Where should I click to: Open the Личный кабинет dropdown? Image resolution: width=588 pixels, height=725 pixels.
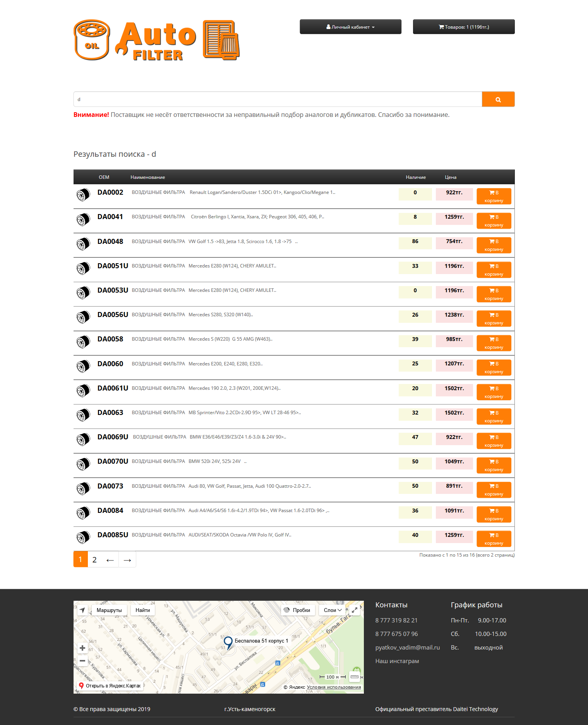(x=350, y=27)
